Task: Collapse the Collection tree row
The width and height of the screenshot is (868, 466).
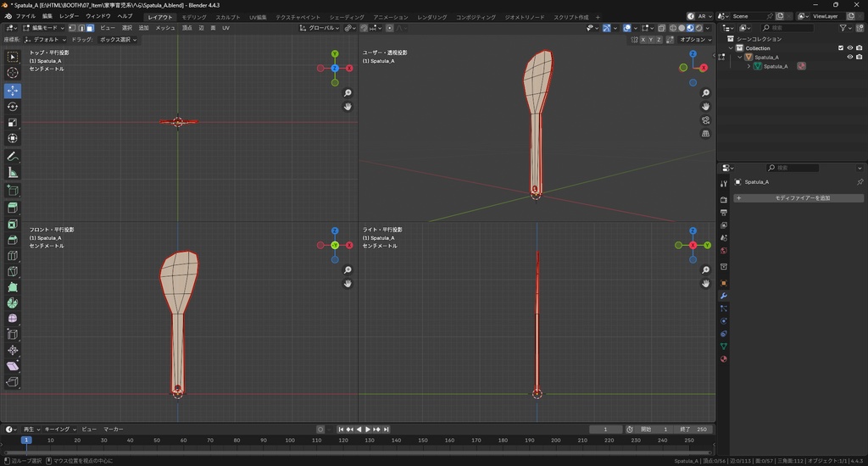Action: [731, 48]
